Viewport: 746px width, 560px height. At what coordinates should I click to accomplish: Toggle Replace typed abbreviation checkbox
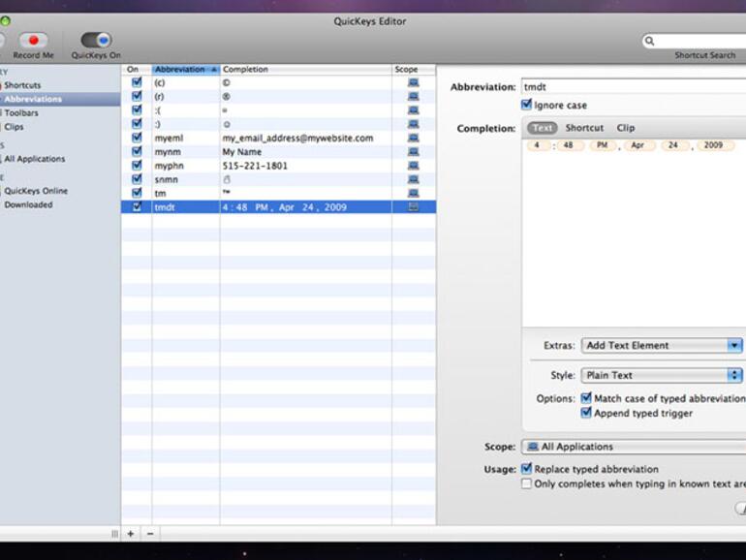point(527,469)
